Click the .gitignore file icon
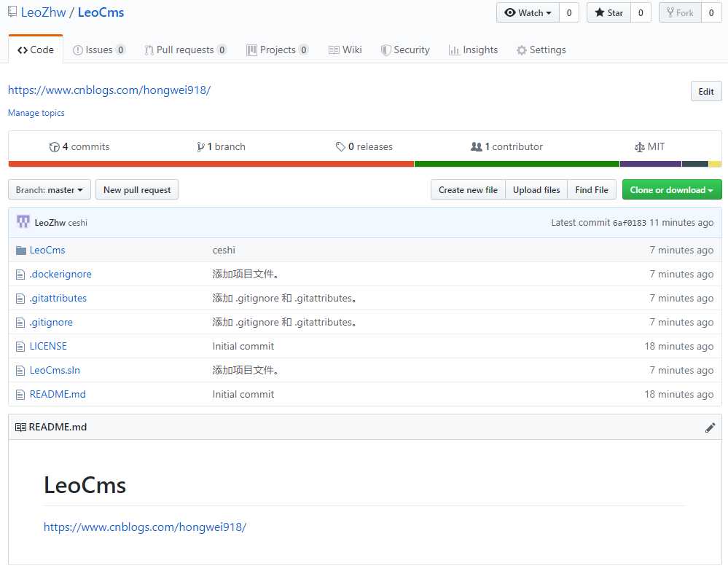Image resolution: width=728 pixels, height=571 pixels. tap(20, 323)
